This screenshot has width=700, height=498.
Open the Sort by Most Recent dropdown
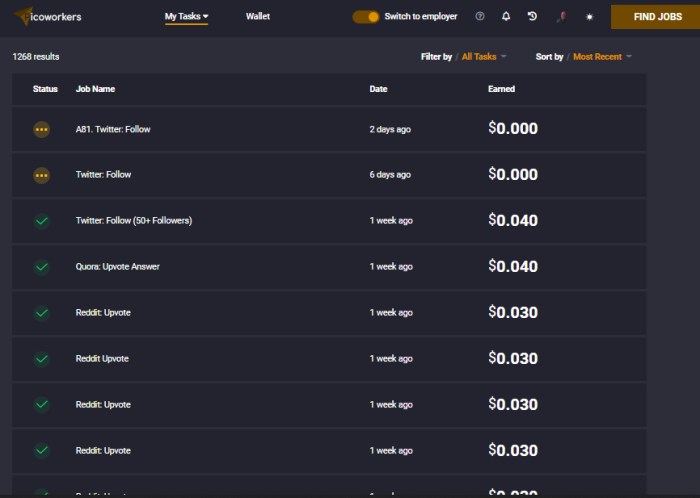[602, 57]
